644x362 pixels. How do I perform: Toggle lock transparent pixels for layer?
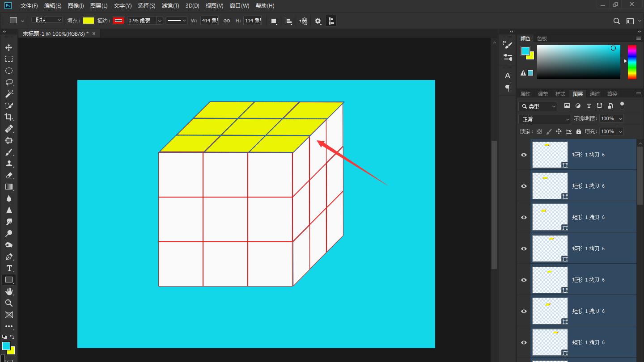tap(539, 131)
